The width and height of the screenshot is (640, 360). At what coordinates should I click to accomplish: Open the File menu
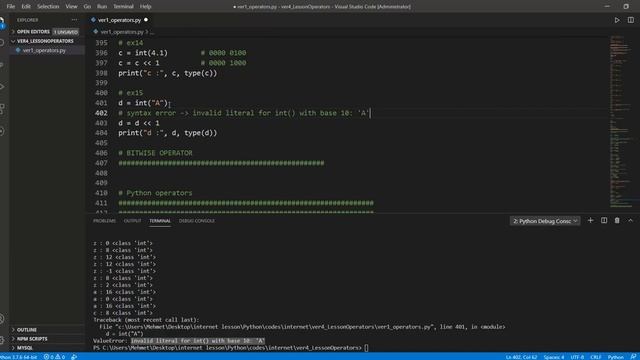tap(11, 7)
